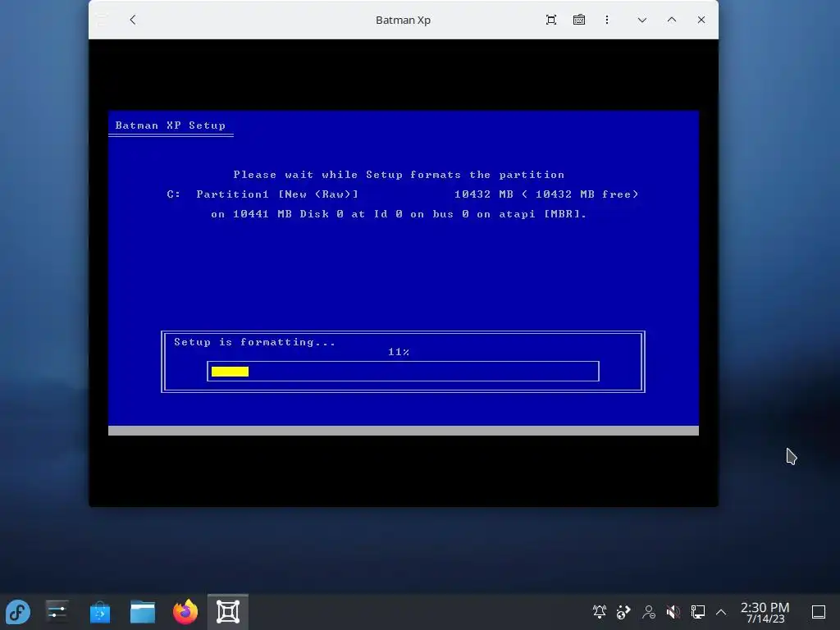Click the Batman Xp window title
Image resolution: width=840 pixels, height=630 pixels.
403,20
